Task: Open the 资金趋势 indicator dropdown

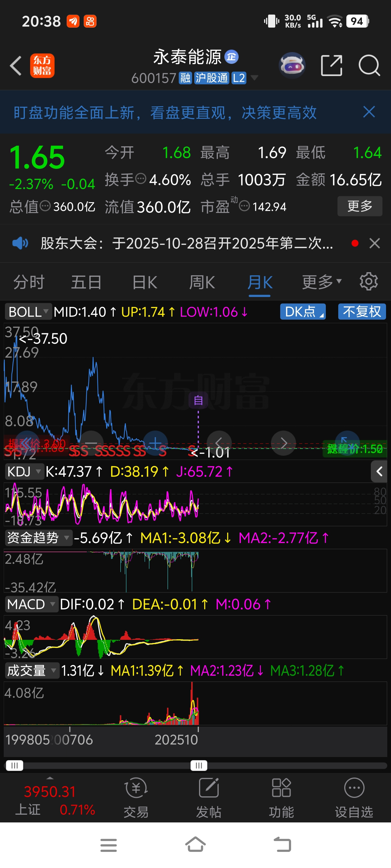Action: click(38, 538)
